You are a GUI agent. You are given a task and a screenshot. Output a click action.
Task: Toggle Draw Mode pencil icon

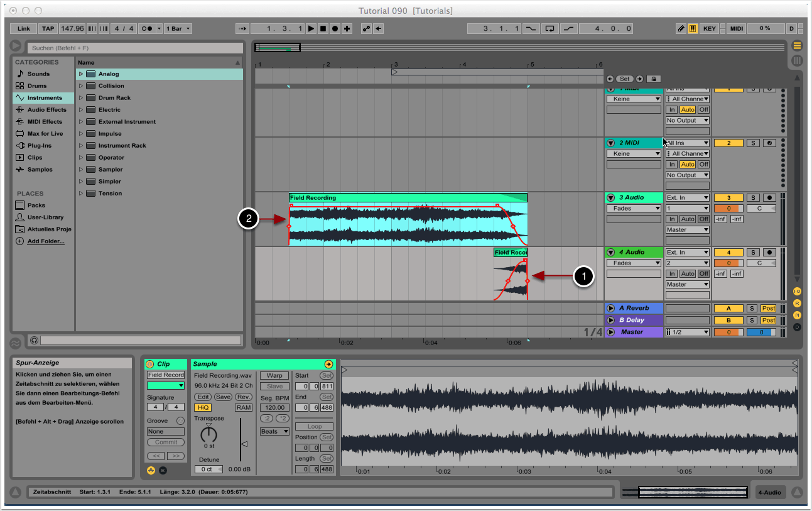tap(681, 28)
